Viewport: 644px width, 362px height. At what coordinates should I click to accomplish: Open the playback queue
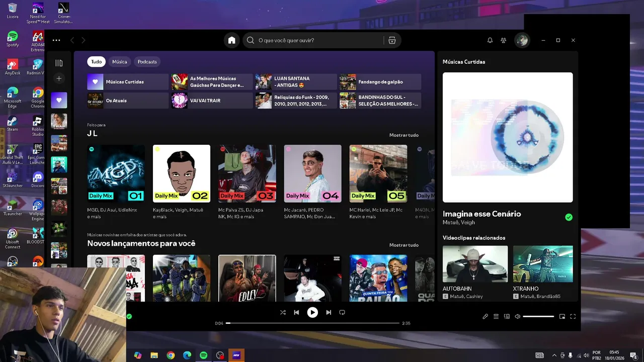click(496, 317)
